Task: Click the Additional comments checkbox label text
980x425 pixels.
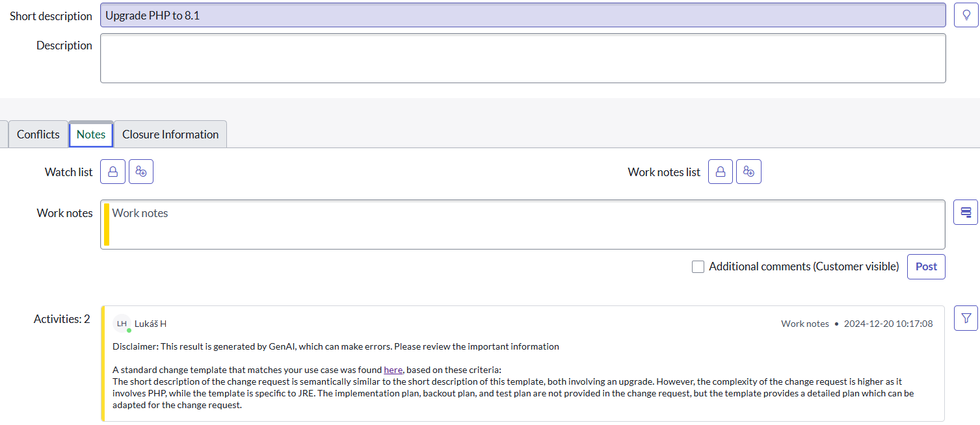Action: click(x=804, y=266)
